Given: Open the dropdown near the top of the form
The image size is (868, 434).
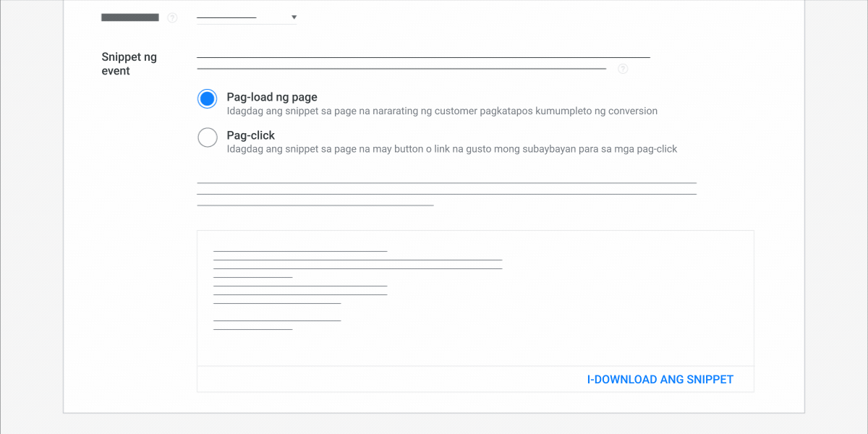Looking at the screenshot, I should [246, 16].
